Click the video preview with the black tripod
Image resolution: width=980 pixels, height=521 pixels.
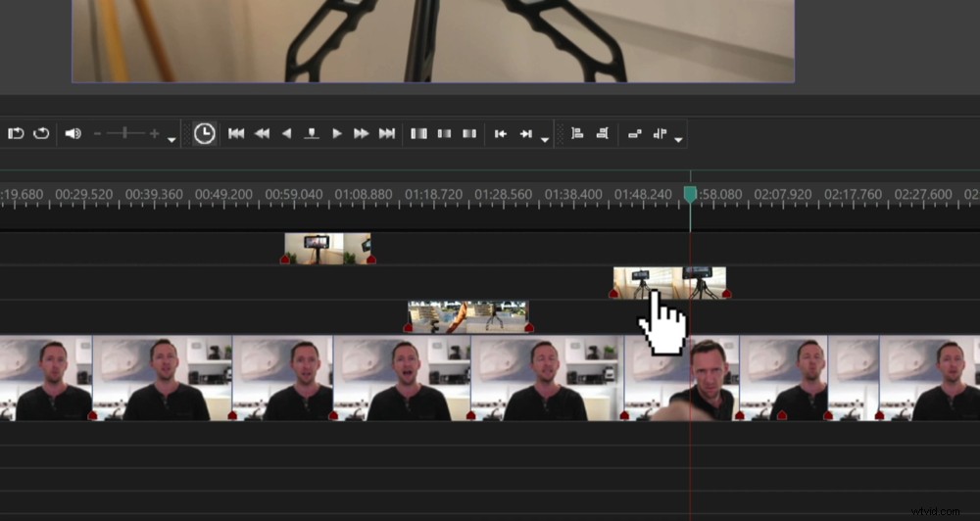[x=433, y=41]
